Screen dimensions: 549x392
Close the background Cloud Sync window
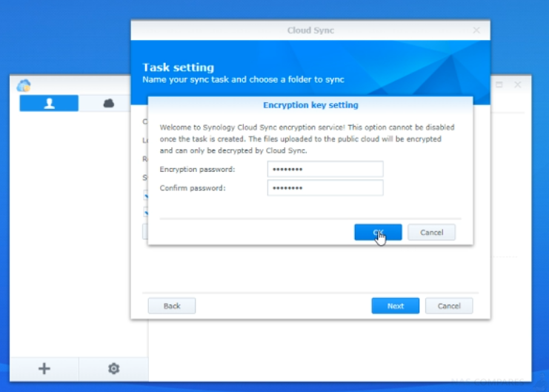pyautogui.click(x=517, y=84)
